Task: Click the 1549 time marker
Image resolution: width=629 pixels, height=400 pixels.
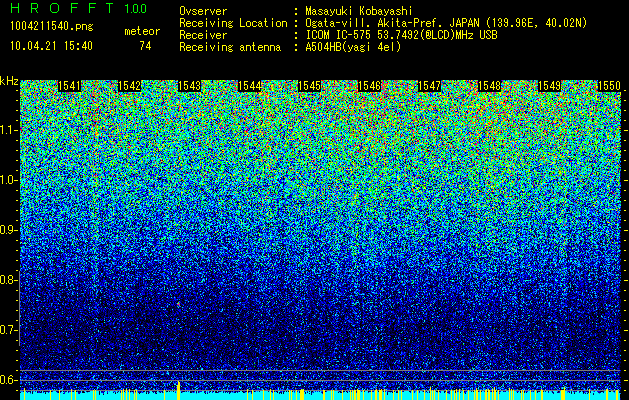Action: pyautogui.click(x=549, y=86)
